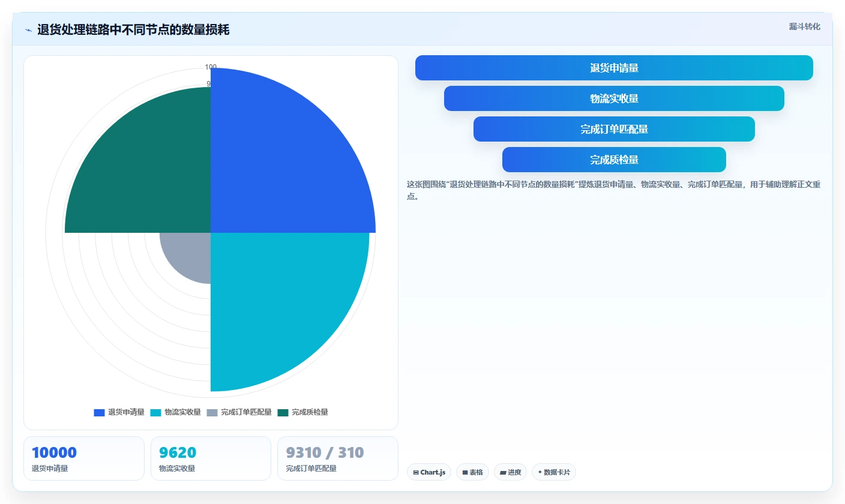Click the 进度 tag
Viewport: 845px width, 504px height.
(x=510, y=472)
